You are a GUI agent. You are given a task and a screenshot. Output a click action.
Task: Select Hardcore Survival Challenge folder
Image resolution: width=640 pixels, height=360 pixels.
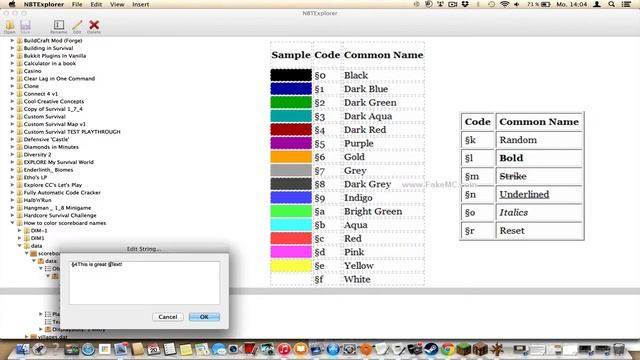click(x=60, y=215)
